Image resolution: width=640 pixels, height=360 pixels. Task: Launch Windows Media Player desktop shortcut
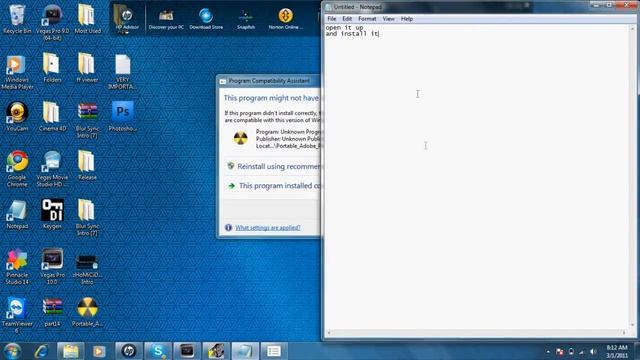point(17,71)
